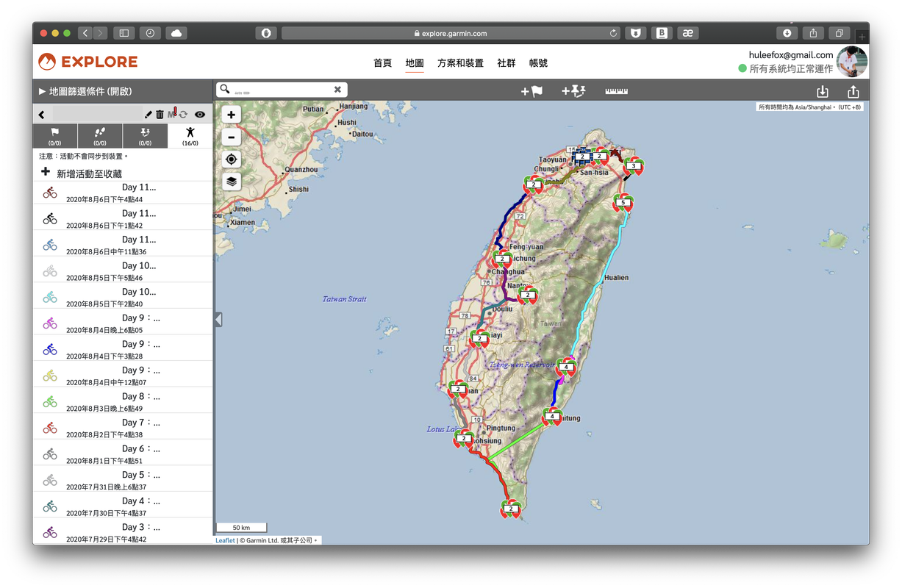Image resolution: width=902 pixels, height=588 pixels.
Task: Click the magnifier search icon
Action: [225, 89]
